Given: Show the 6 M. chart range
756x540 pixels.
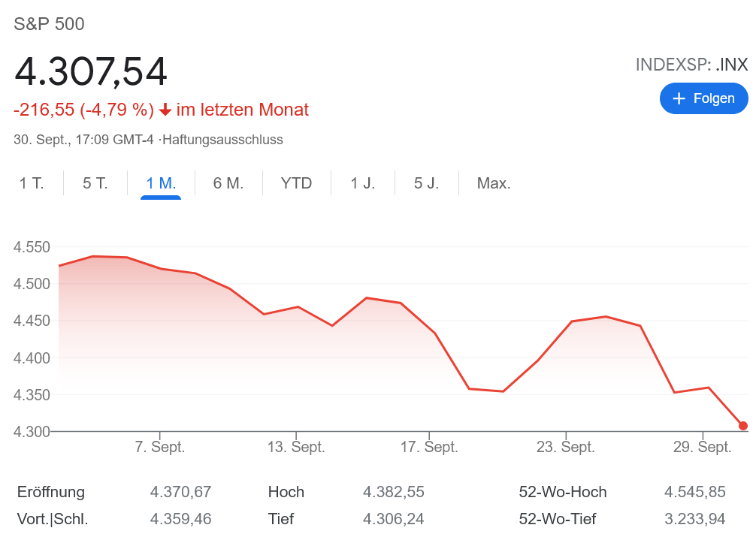Looking at the screenshot, I should click(228, 183).
